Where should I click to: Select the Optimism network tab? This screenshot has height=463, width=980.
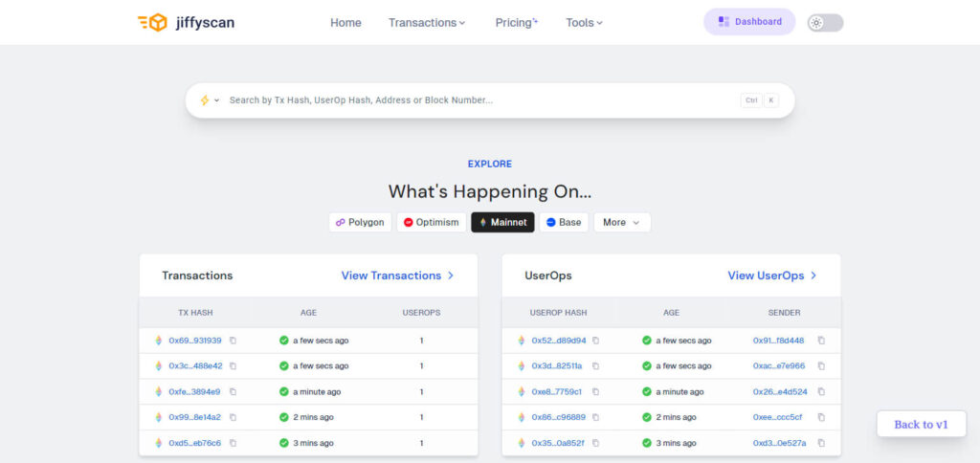click(x=432, y=223)
